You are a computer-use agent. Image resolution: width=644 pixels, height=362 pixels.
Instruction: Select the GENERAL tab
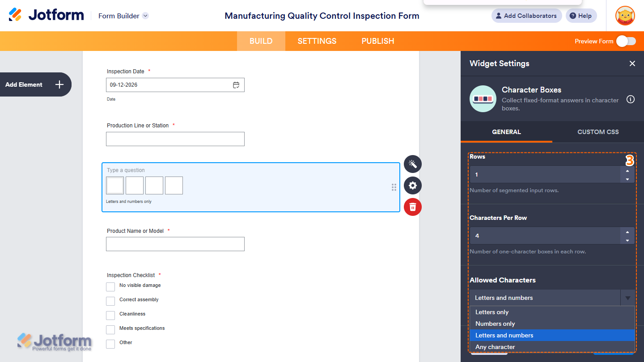506,132
